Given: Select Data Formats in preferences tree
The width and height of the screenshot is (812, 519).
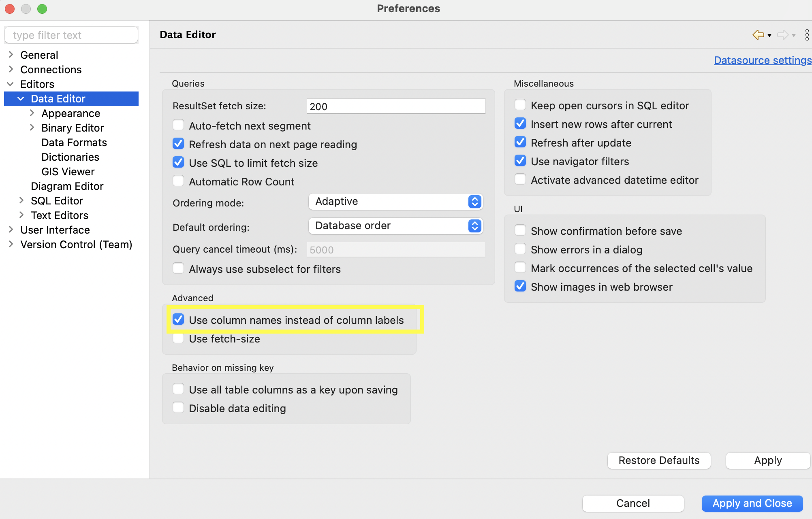Looking at the screenshot, I should click(74, 143).
